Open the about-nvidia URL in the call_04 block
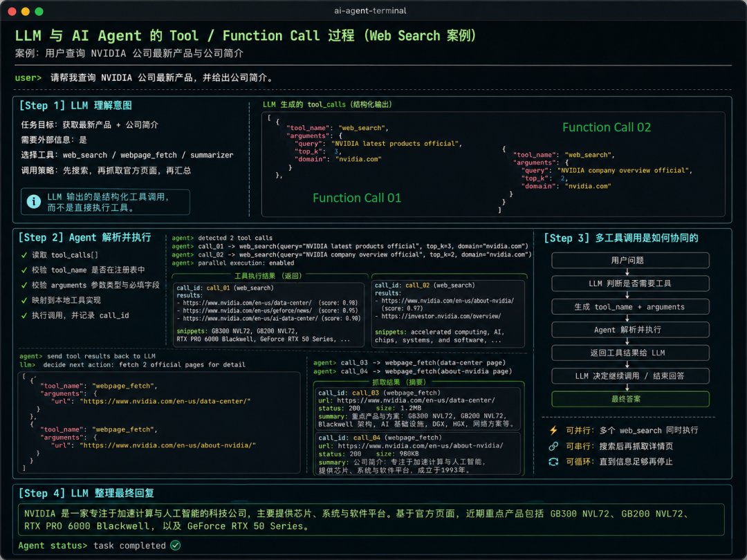 421,446
